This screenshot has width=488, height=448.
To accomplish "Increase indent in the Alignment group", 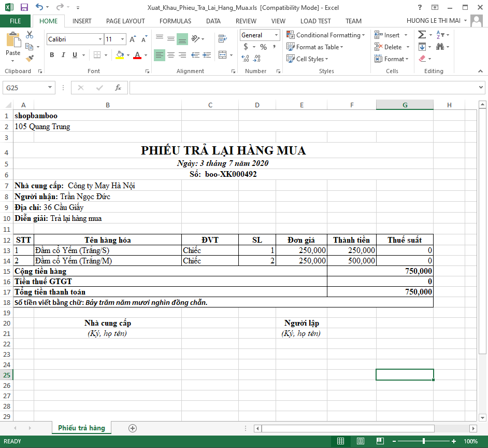I will pos(207,55).
